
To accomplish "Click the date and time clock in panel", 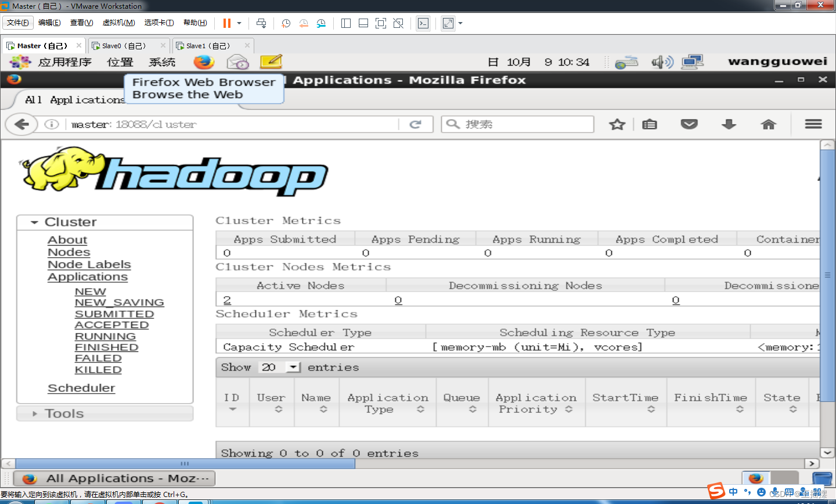I will pyautogui.click(x=539, y=62).
